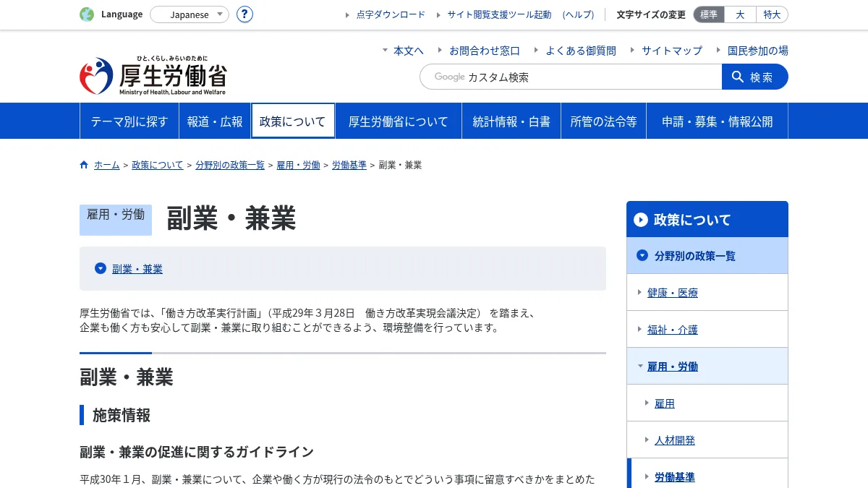The width and height of the screenshot is (868, 488).
Task: Open sidebar 福祉・介護 link
Action: click(673, 329)
